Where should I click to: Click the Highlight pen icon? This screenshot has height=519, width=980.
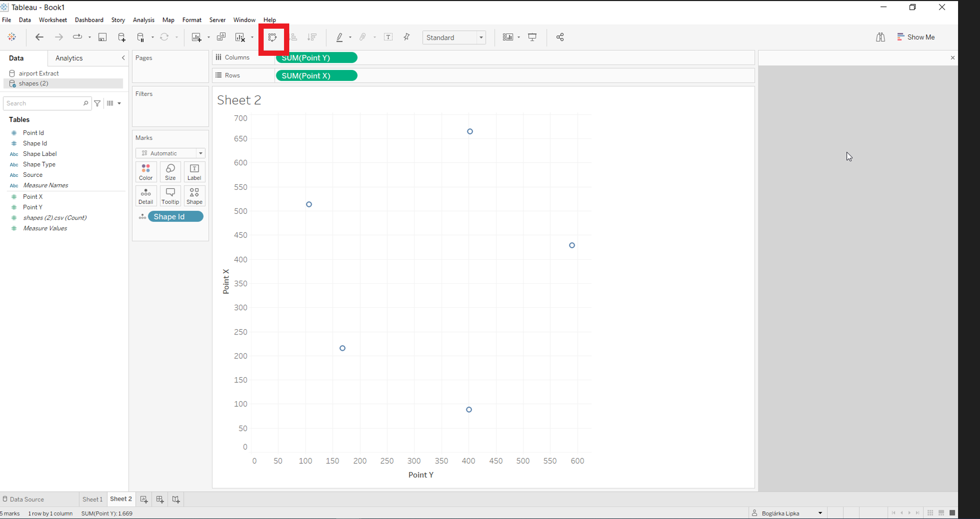(x=339, y=37)
